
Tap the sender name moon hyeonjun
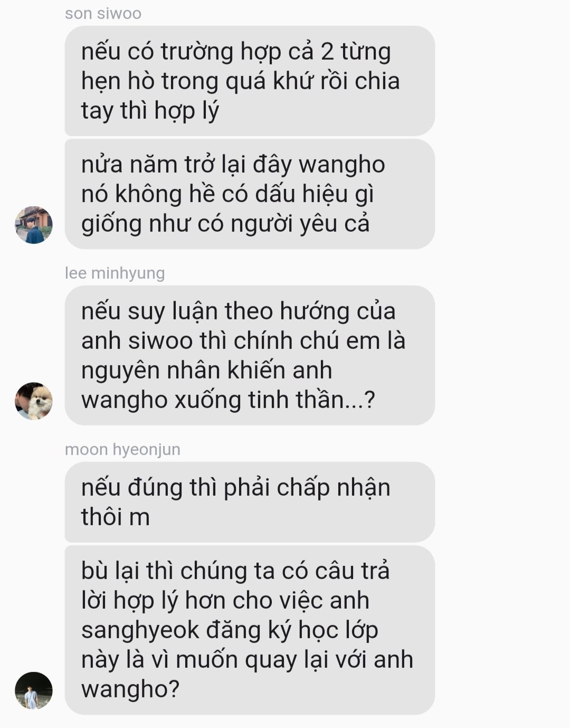coord(122,449)
